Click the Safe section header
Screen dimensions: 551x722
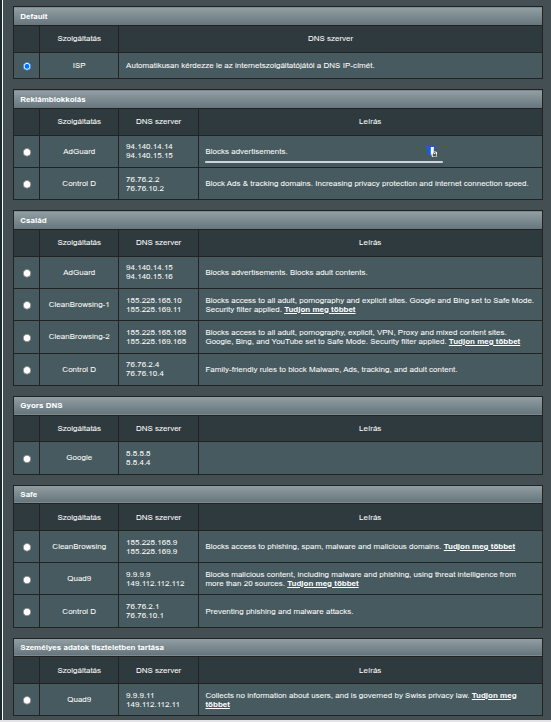click(278, 495)
